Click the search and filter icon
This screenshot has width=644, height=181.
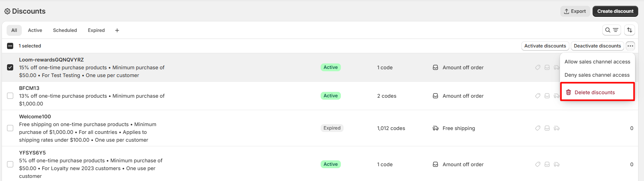click(611, 30)
